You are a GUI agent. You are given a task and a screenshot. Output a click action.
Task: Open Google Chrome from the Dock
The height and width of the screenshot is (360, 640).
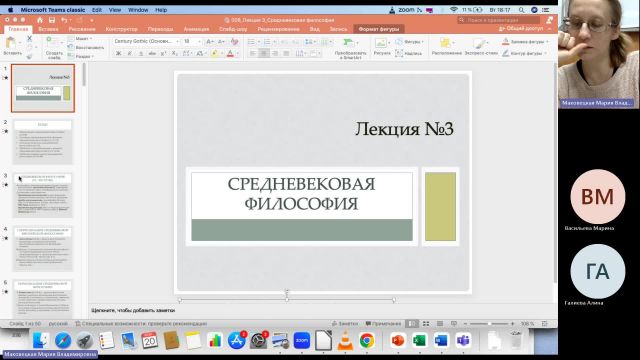(x=367, y=340)
